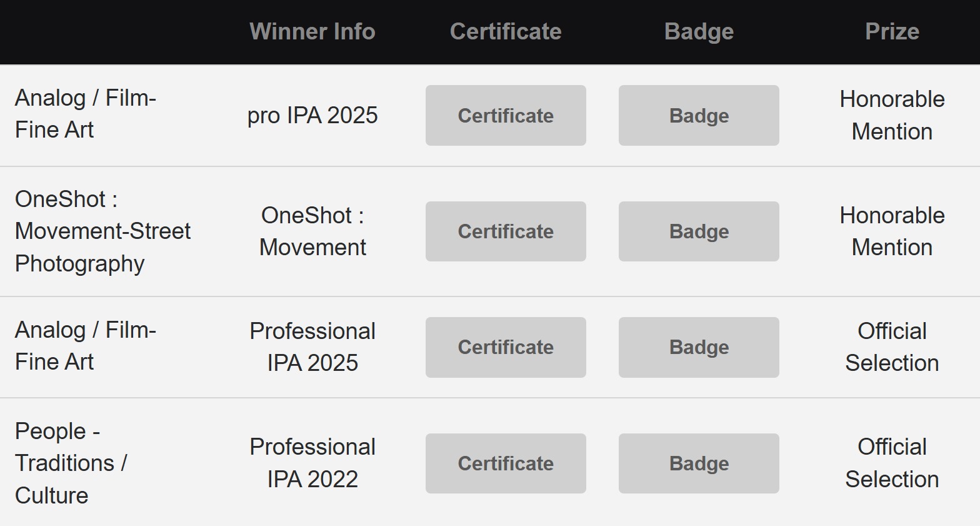Select the Prize column header
The height and width of the screenshot is (526, 980).
click(x=892, y=31)
